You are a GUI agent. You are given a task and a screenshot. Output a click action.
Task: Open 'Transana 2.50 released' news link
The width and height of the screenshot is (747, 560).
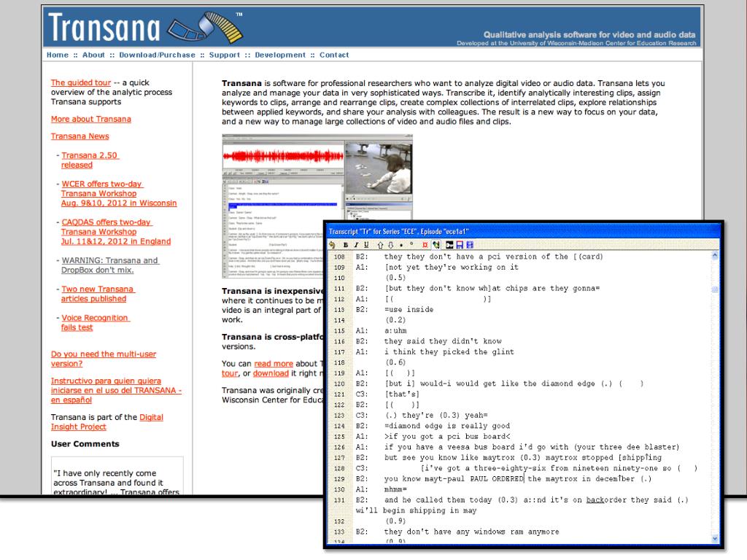click(x=90, y=160)
